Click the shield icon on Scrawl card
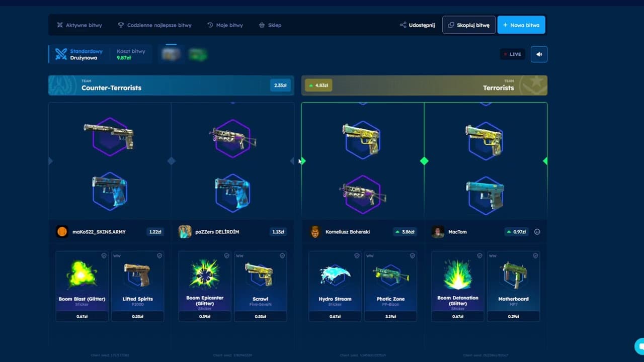Image resolution: width=644 pixels, height=362 pixels. point(282,256)
